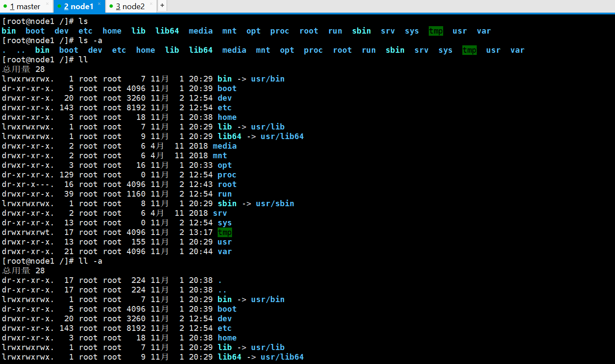Click the link count '39' of run
Screen dimensions: 615x364
tap(69, 194)
